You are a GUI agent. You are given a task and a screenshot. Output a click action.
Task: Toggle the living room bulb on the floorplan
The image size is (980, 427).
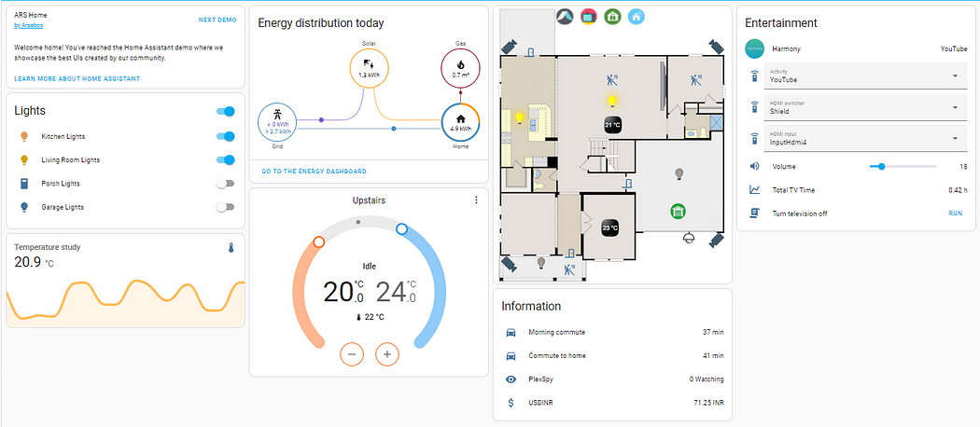(x=612, y=100)
